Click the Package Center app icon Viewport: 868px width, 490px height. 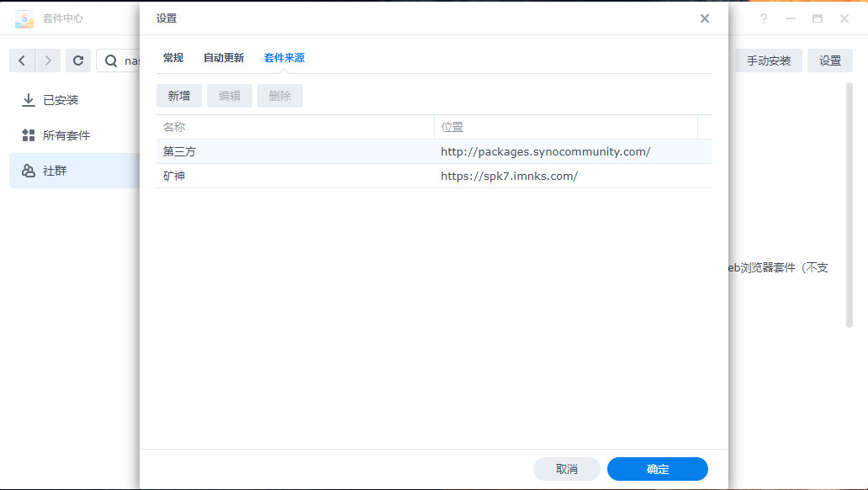tap(24, 18)
